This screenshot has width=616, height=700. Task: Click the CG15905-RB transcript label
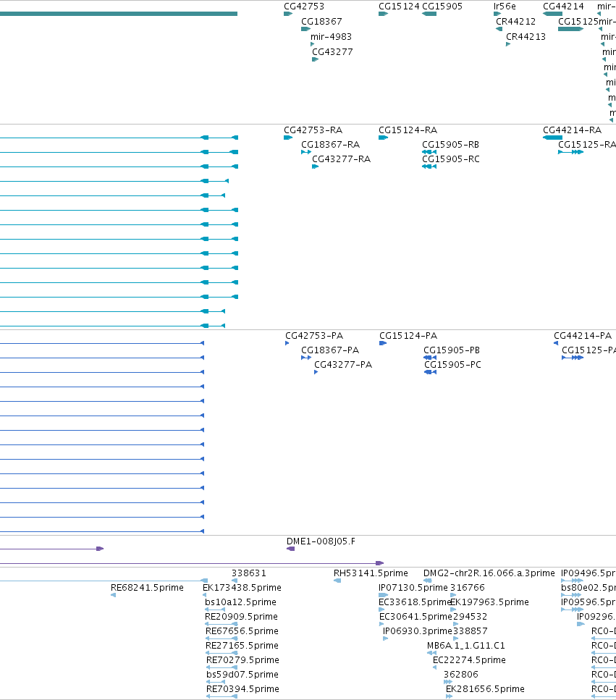pyautogui.click(x=451, y=145)
